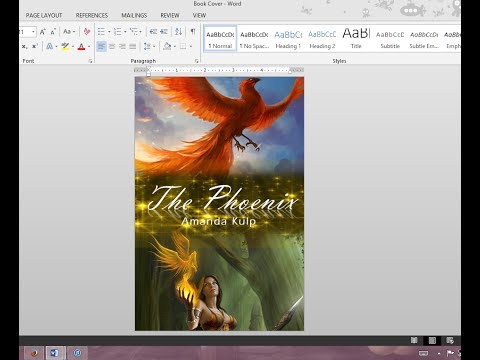480x360 pixels.
Task: Click Clear All Formatting eraser icon
Action: coord(87,32)
